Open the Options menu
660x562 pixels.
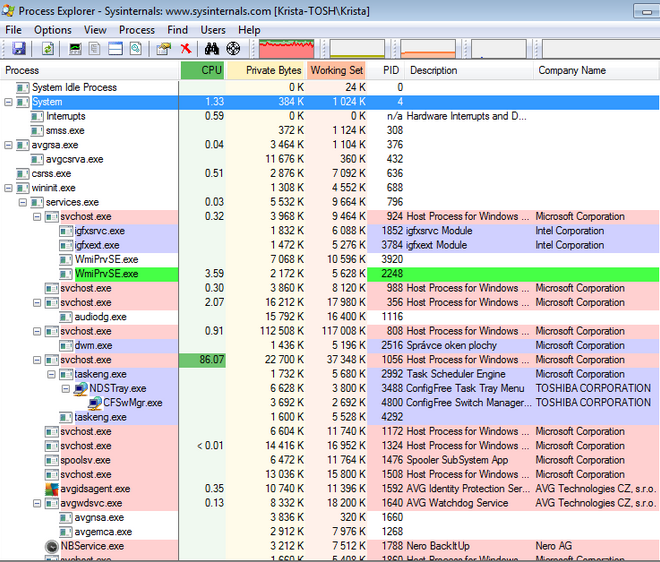click(52, 30)
